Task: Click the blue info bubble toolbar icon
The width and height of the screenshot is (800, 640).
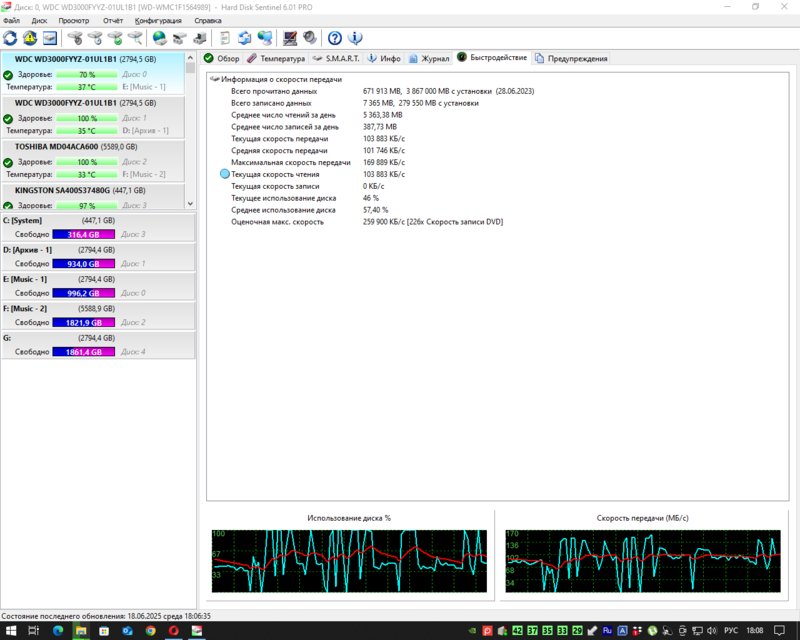Action: click(x=355, y=38)
